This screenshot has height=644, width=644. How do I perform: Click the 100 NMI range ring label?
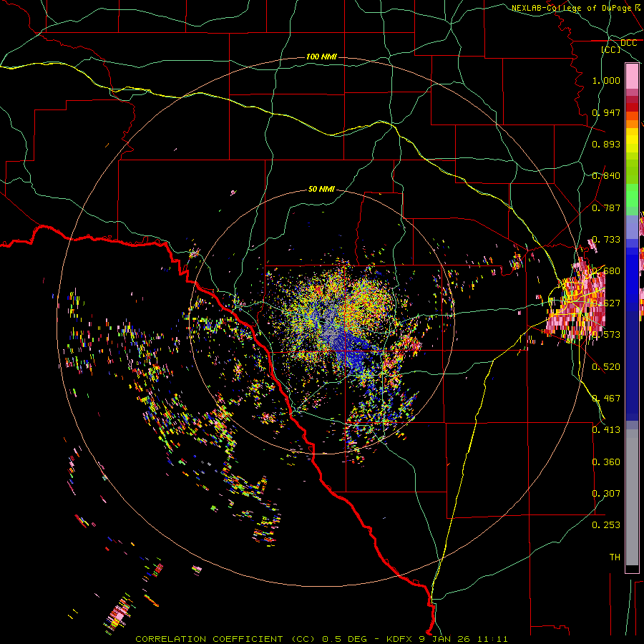click(x=321, y=57)
